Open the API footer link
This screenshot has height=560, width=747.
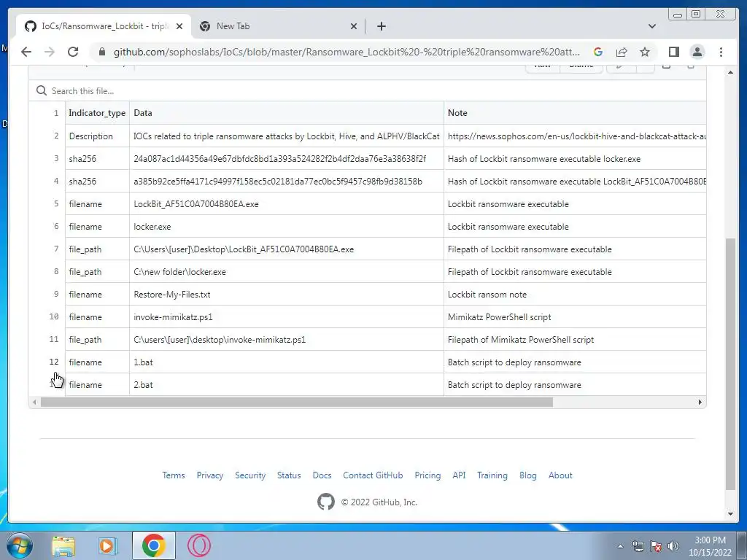(460, 475)
